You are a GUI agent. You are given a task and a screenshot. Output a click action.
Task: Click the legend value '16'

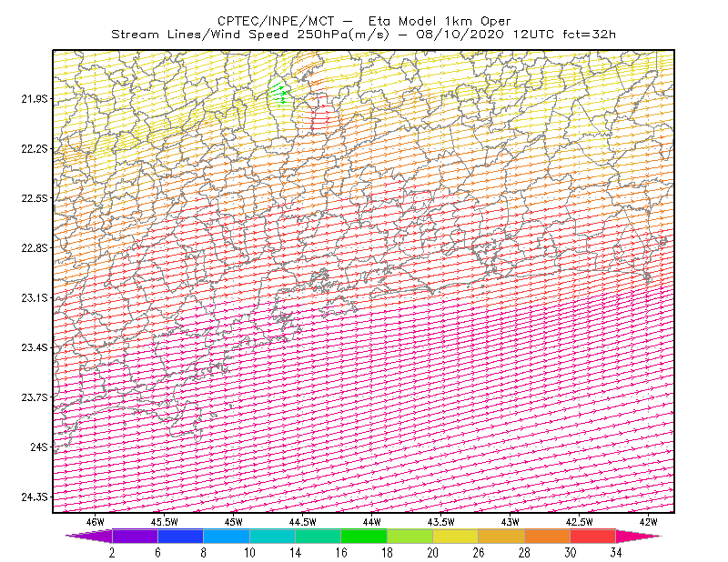(340, 553)
